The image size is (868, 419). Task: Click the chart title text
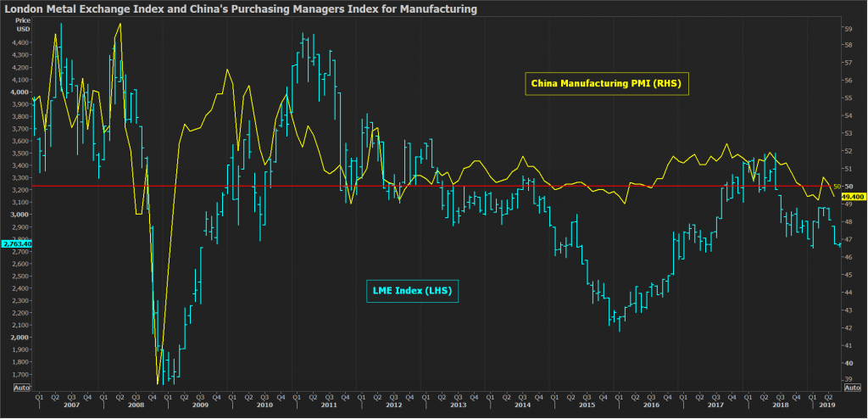240,9
